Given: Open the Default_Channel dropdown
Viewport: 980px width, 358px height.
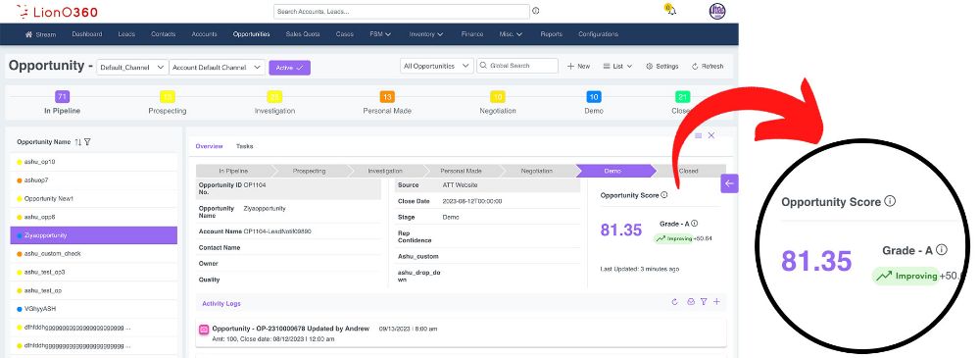Looking at the screenshot, I should 132,68.
